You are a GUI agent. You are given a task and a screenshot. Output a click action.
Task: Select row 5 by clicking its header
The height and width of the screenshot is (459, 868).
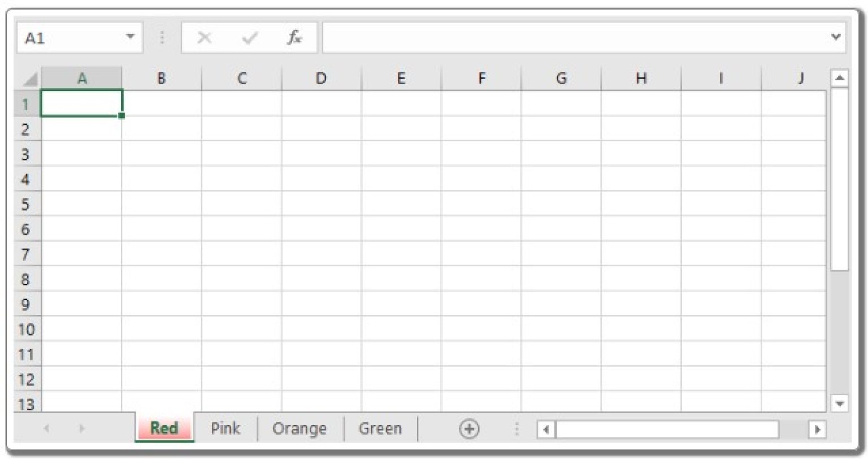tap(25, 205)
